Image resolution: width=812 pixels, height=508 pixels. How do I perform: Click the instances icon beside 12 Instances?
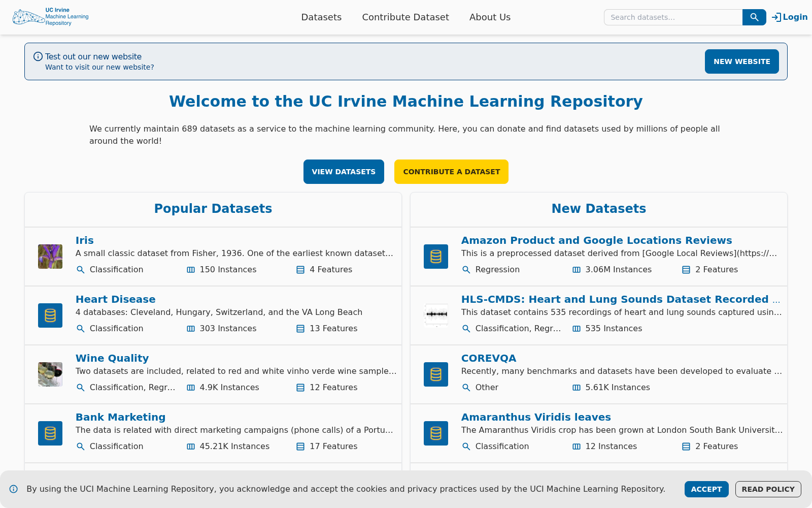pos(577,447)
